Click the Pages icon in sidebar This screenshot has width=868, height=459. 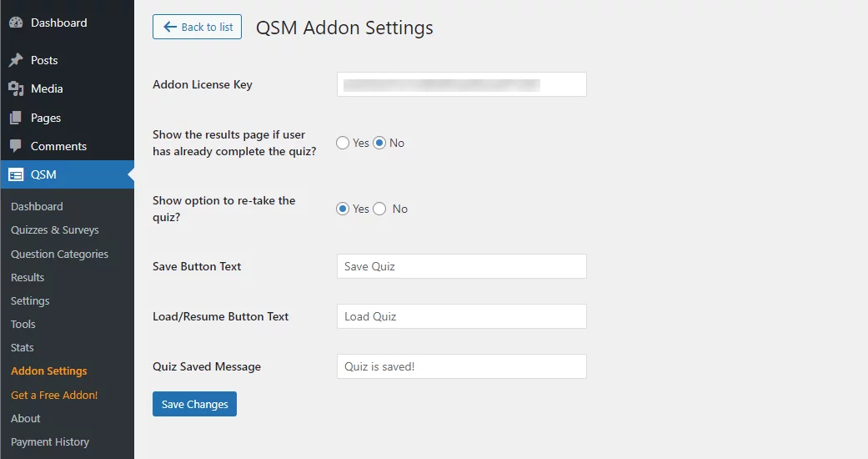pyautogui.click(x=16, y=118)
